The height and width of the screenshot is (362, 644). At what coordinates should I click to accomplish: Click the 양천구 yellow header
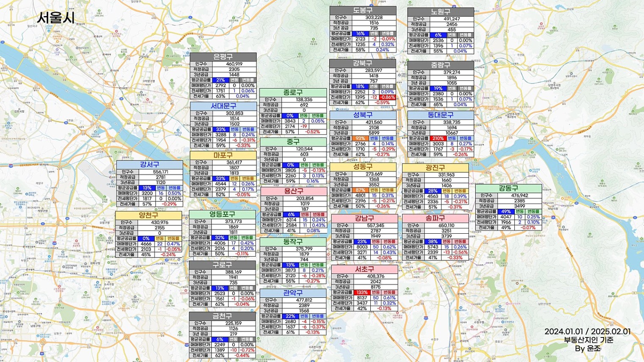tap(148, 216)
